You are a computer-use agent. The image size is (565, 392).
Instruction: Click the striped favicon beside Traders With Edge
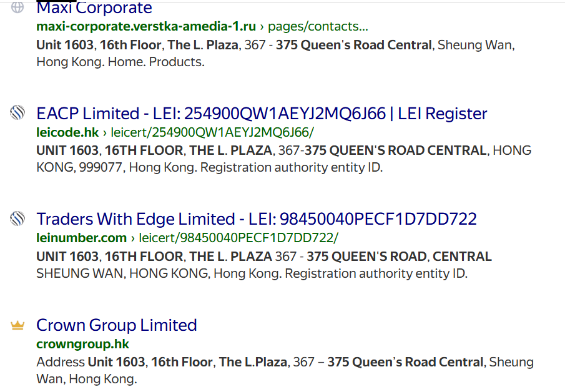tap(17, 218)
